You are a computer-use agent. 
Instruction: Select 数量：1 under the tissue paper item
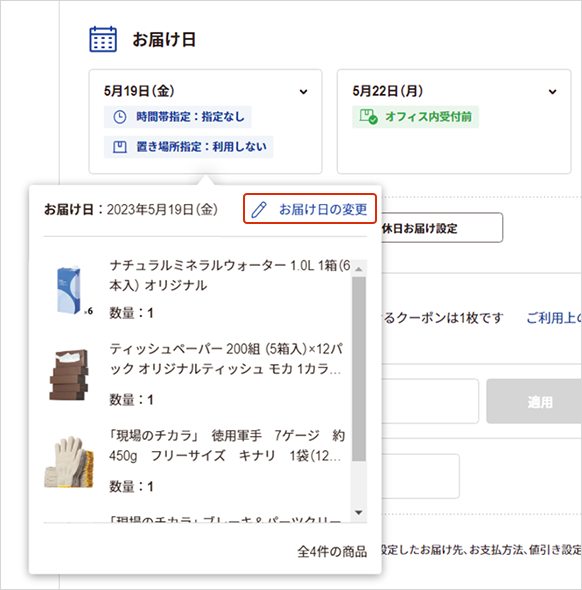coord(131,400)
